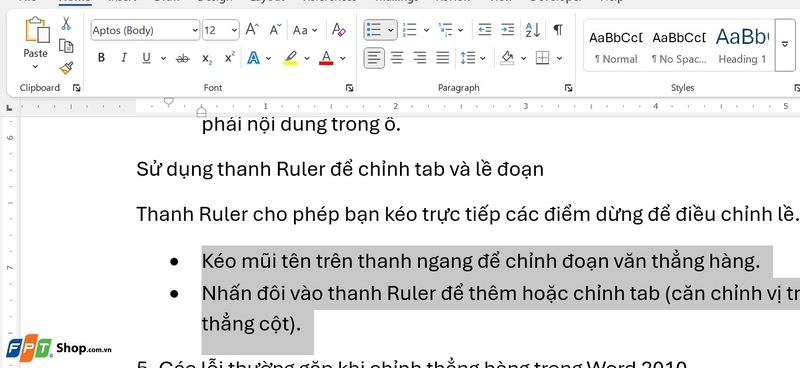Select Center alignment
The image size is (800, 368).
tap(397, 58)
